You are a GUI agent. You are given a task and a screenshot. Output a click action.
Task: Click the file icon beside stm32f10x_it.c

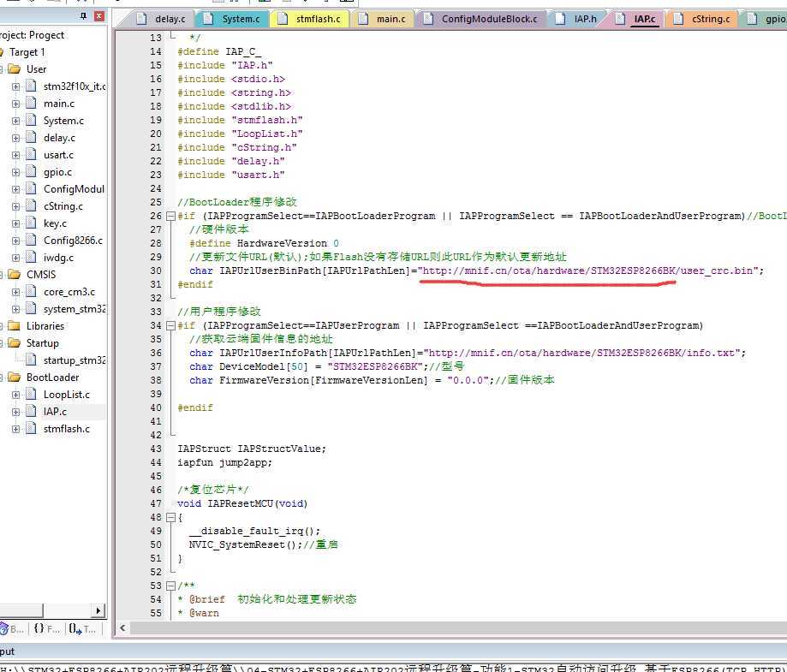[x=31, y=86]
